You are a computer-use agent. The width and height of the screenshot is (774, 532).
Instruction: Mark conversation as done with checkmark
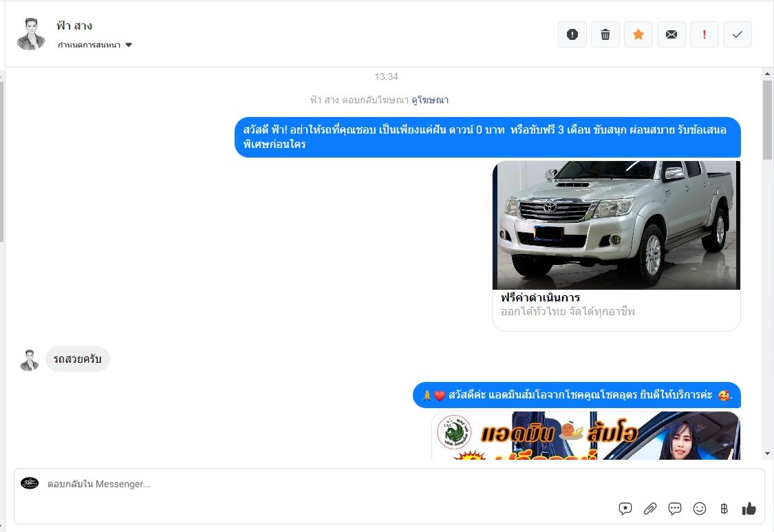point(738,34)
